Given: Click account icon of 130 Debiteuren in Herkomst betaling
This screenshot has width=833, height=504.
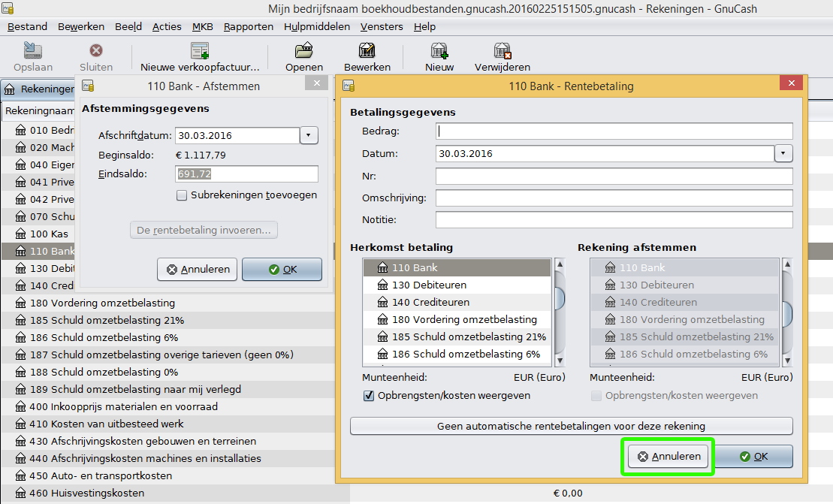Looking at the screenshot, I should [382, 285].
